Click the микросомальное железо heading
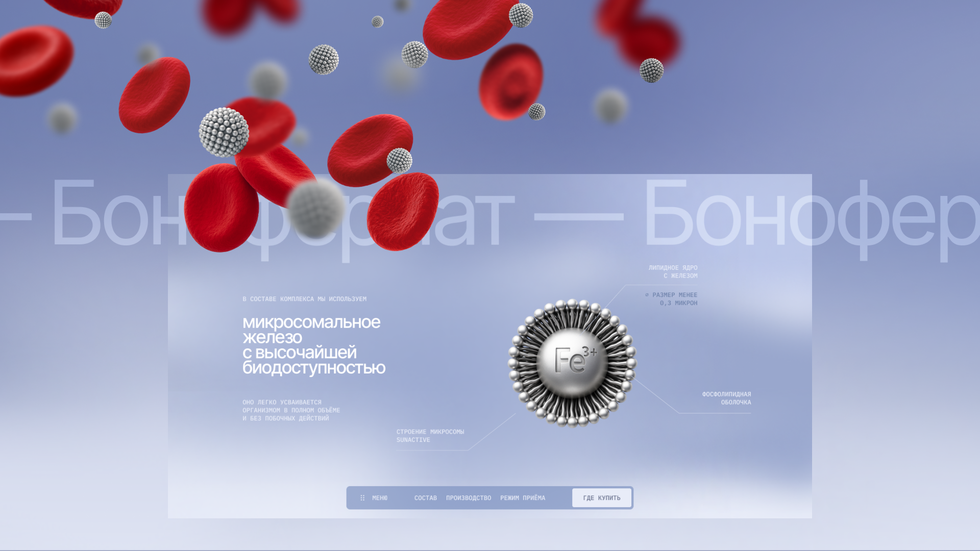 tap(311, 330)
